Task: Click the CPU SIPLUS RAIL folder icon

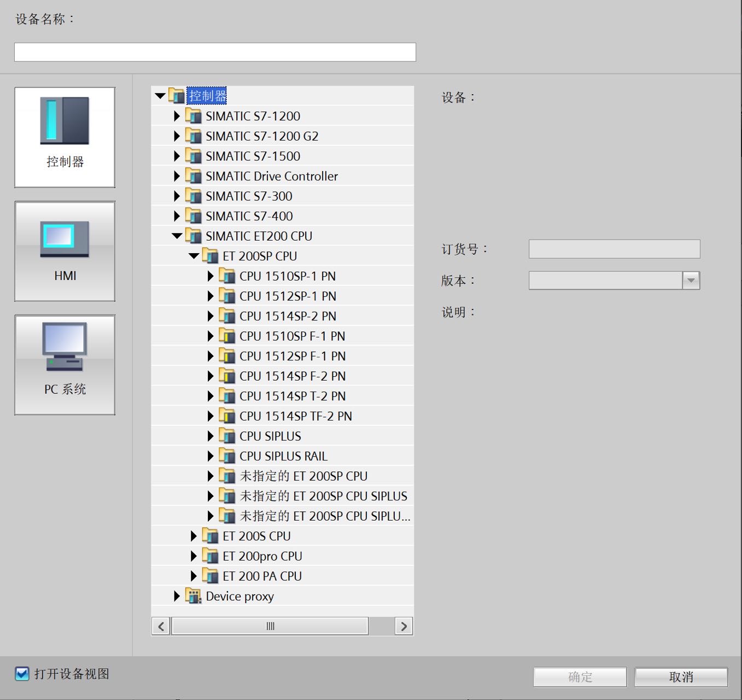Action: coord(227,456)
